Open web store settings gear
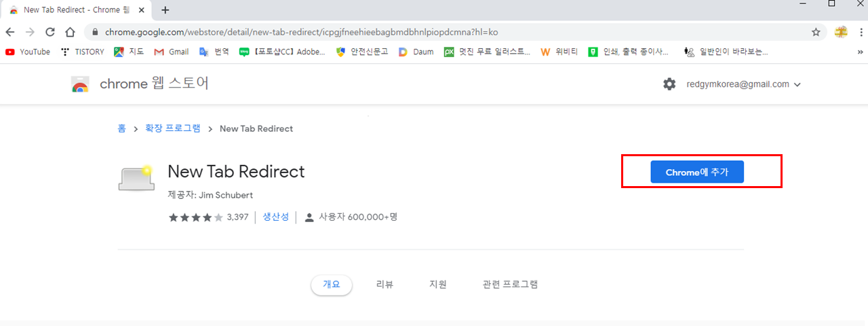Screen dimensions: 868x326 pos(669,84)
